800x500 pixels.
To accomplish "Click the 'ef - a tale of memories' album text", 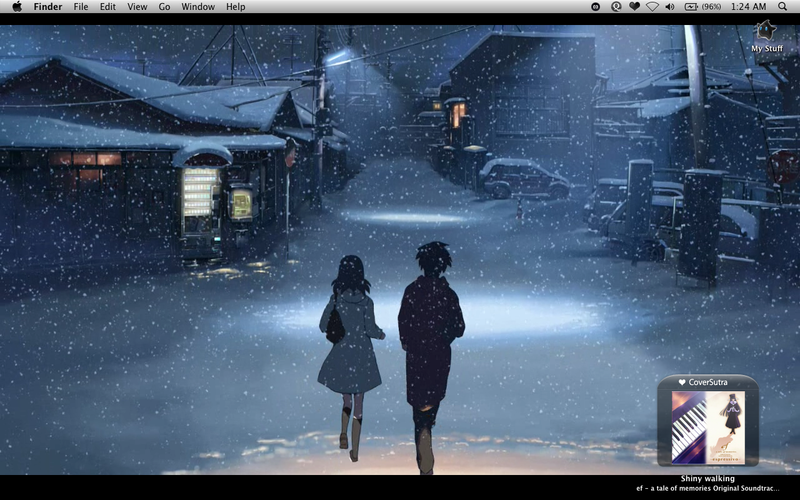I will pyautogui.click(x=708, y=488).
